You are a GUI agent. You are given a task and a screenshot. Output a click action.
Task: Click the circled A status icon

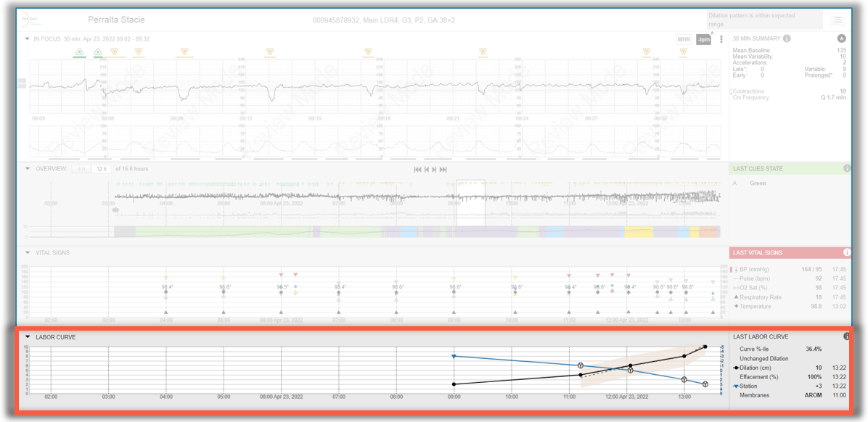click(x=842, y=38)
